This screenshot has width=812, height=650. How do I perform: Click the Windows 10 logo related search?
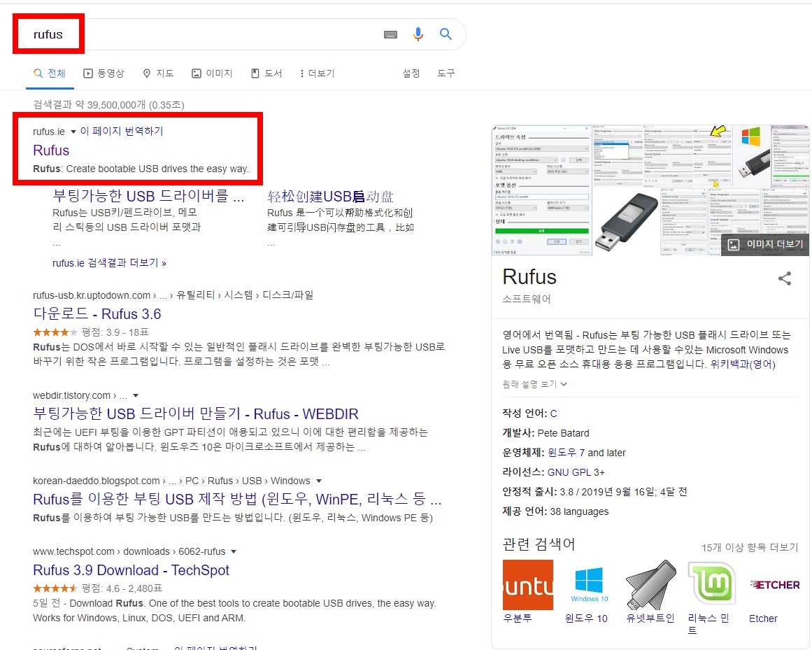pos(590,585)
